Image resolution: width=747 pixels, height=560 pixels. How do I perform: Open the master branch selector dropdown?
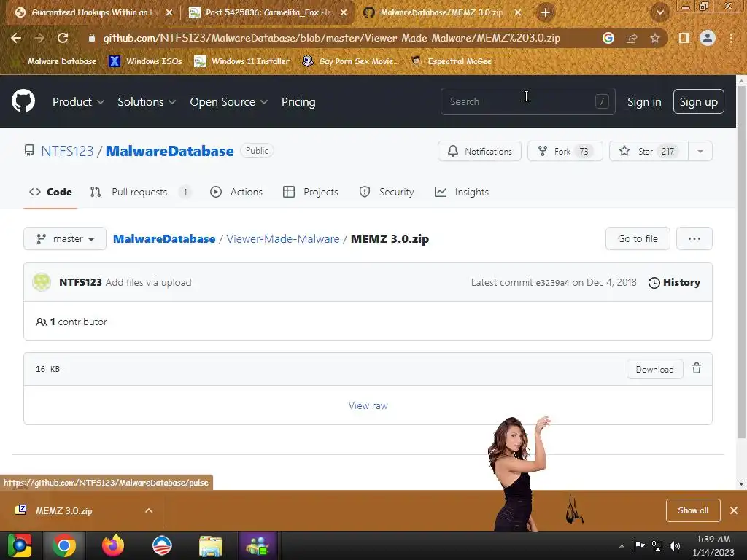tap(65, 238)
